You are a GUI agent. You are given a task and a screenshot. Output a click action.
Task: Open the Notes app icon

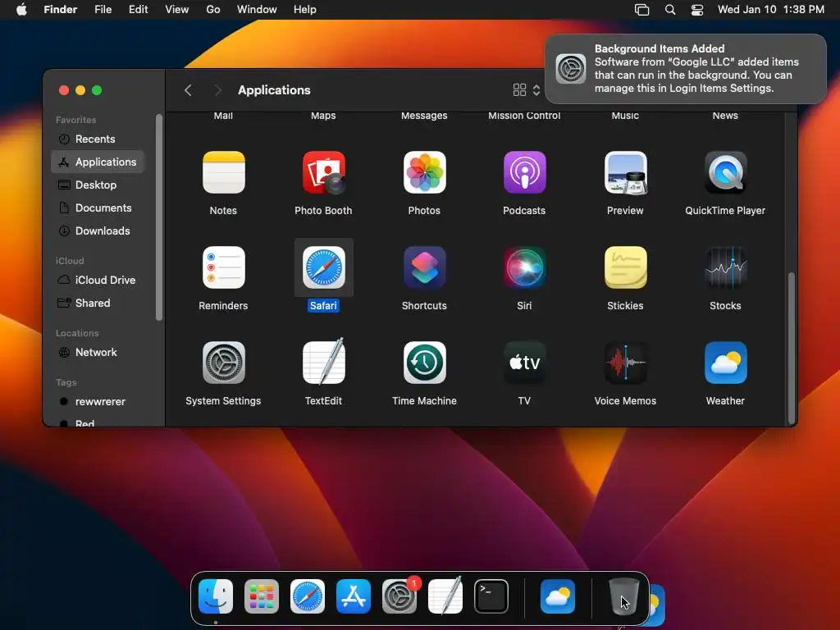coord(223,172)
